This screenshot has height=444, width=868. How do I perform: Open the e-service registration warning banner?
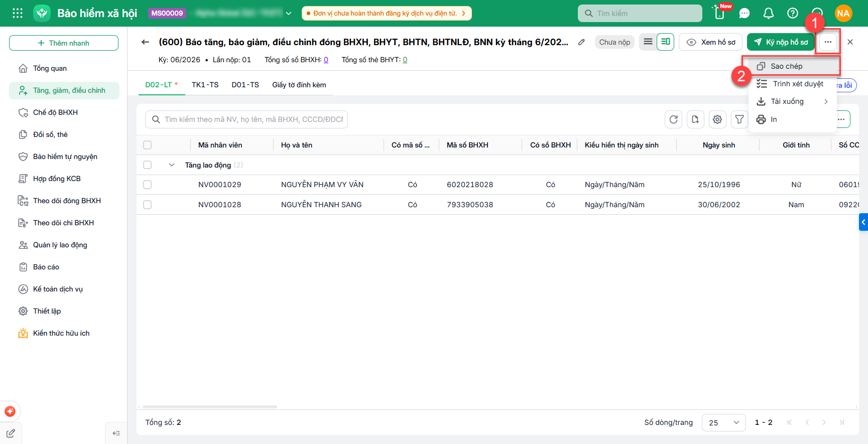point(387,13)
